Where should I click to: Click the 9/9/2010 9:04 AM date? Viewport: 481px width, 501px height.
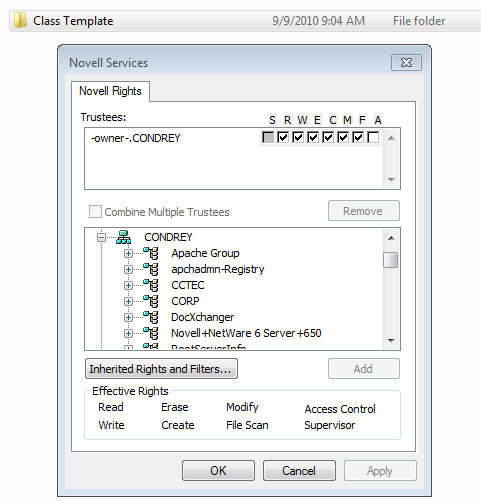click(x=318, y=21)
